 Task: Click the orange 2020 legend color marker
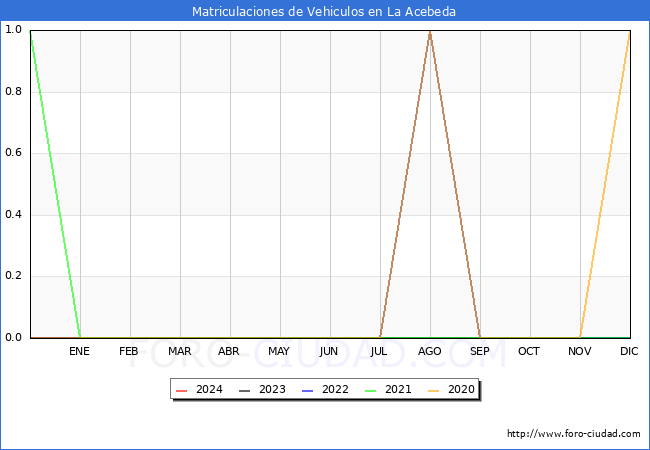click(434, 391)
